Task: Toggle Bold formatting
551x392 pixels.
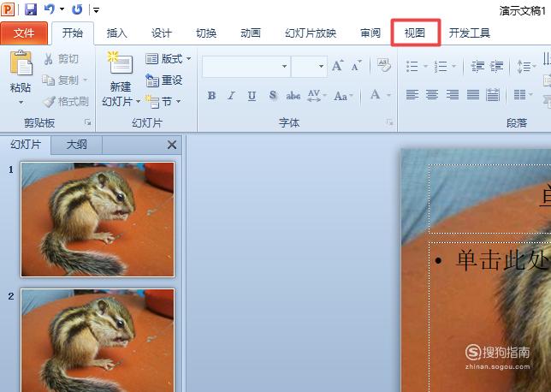Action: [211, 95]
